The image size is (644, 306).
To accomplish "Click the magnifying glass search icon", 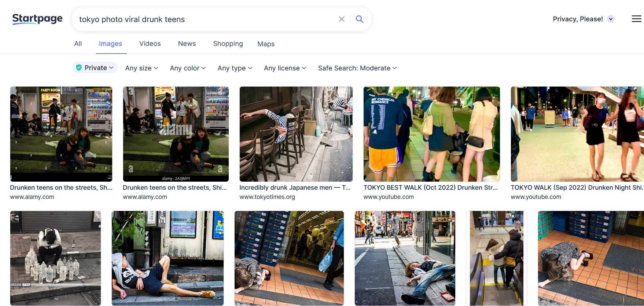I will pyautogui.click(x=360, y=19).
